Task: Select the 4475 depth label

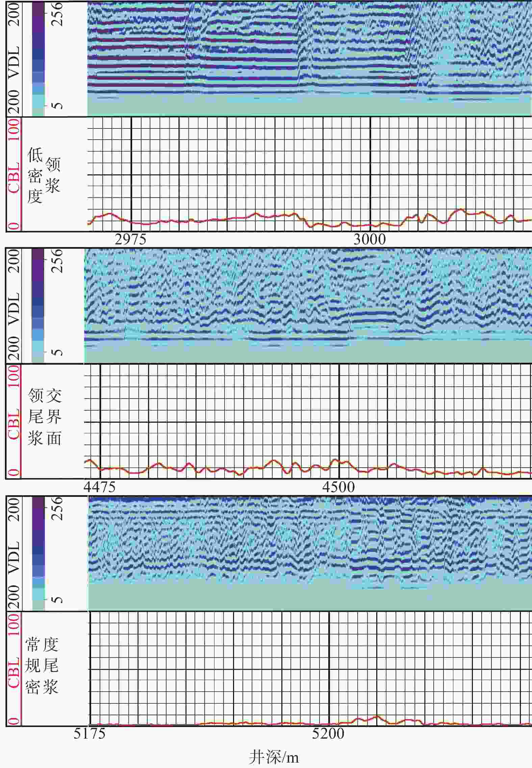Action: (100, 487)
